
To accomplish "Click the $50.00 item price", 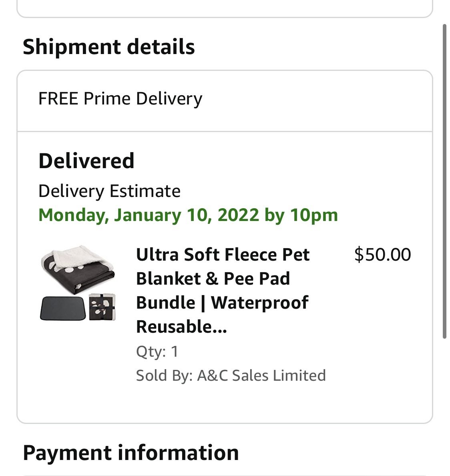I will [382, 255].
